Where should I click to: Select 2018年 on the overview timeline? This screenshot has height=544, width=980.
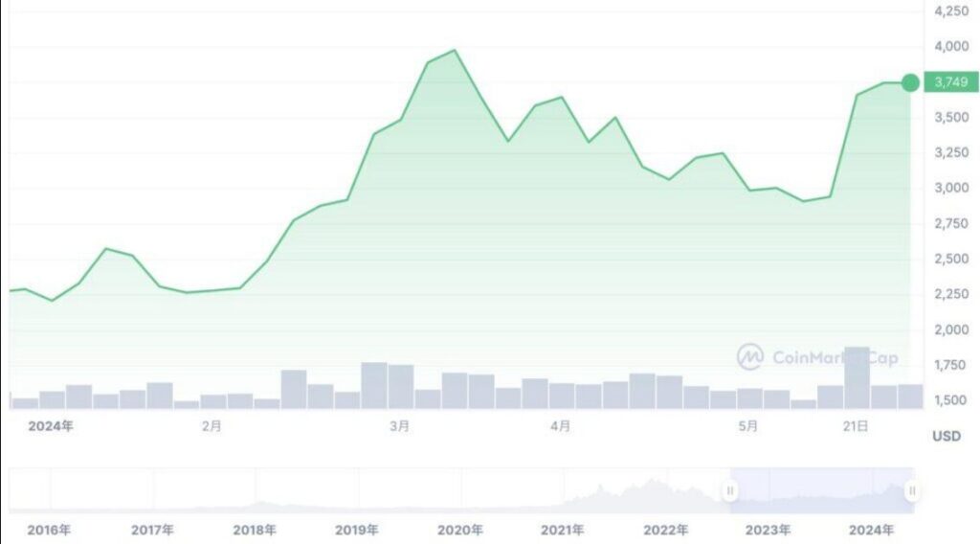coord(255,530)
